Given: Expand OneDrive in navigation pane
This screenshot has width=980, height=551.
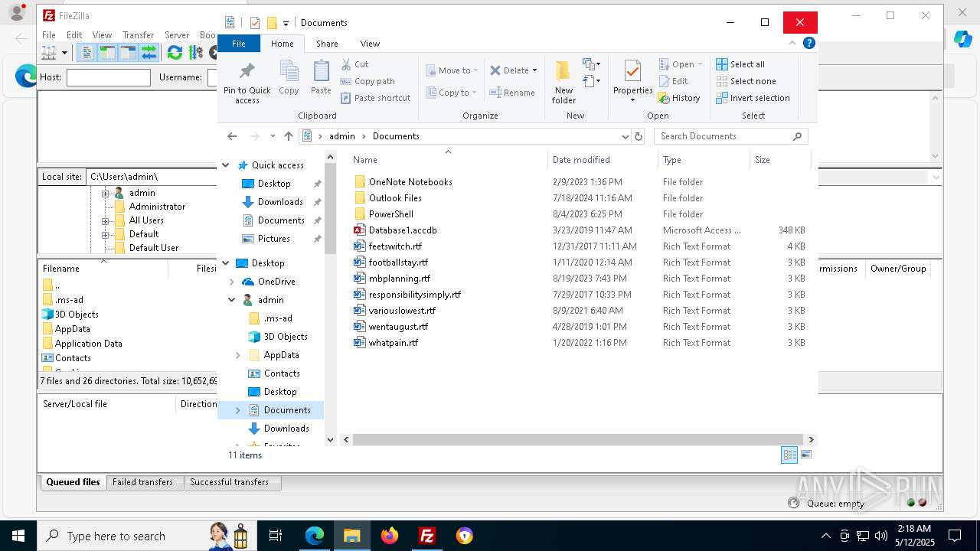Looking at the screenshot, I should click(x=232, y=282).
